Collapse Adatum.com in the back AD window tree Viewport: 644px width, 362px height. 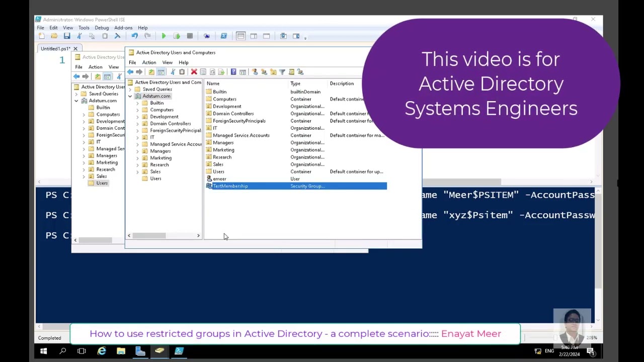coord(76,101)
